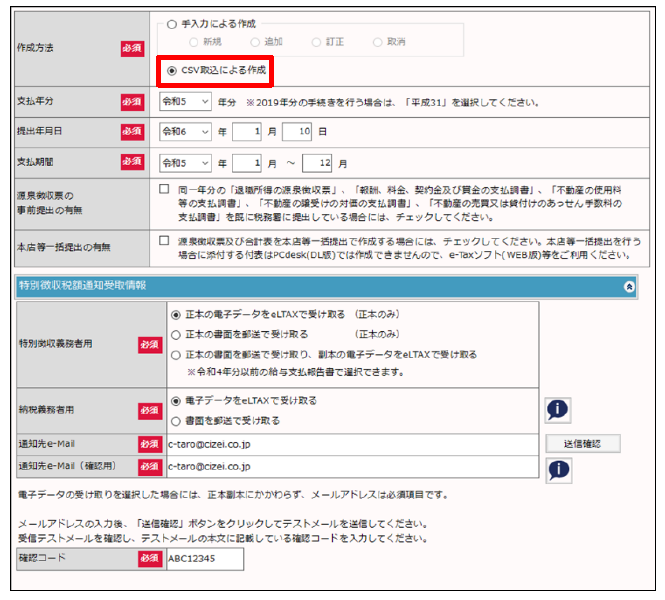Screen dimensions: 665x600
Task: Choose 書面を郵送で受け取る for 納税義務者用
Action: coord(176,420)
